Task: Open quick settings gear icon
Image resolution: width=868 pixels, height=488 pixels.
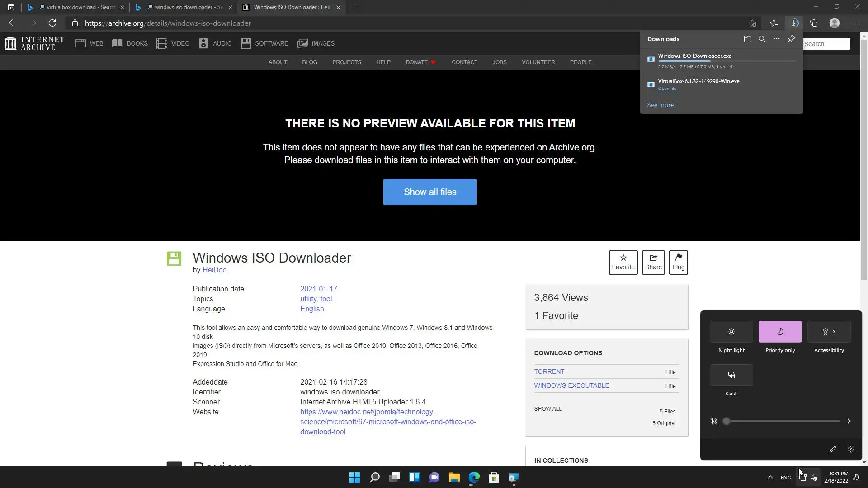Action: [851, 449]
